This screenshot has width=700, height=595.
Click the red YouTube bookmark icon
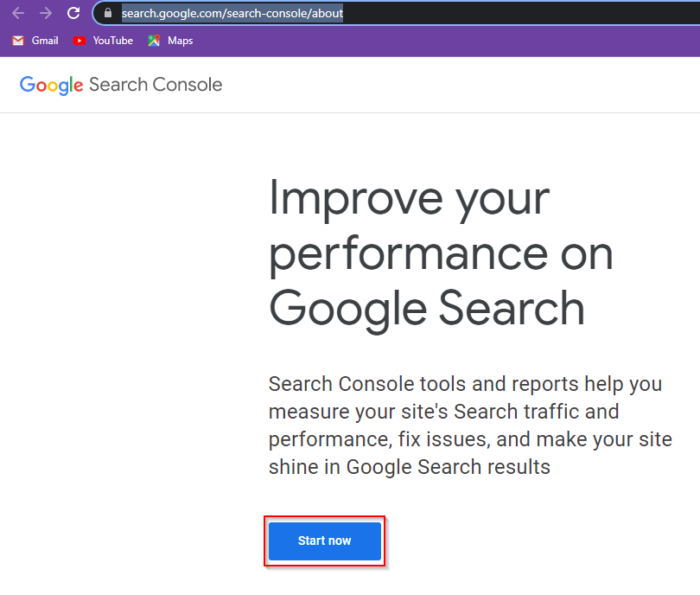[80, 41]
